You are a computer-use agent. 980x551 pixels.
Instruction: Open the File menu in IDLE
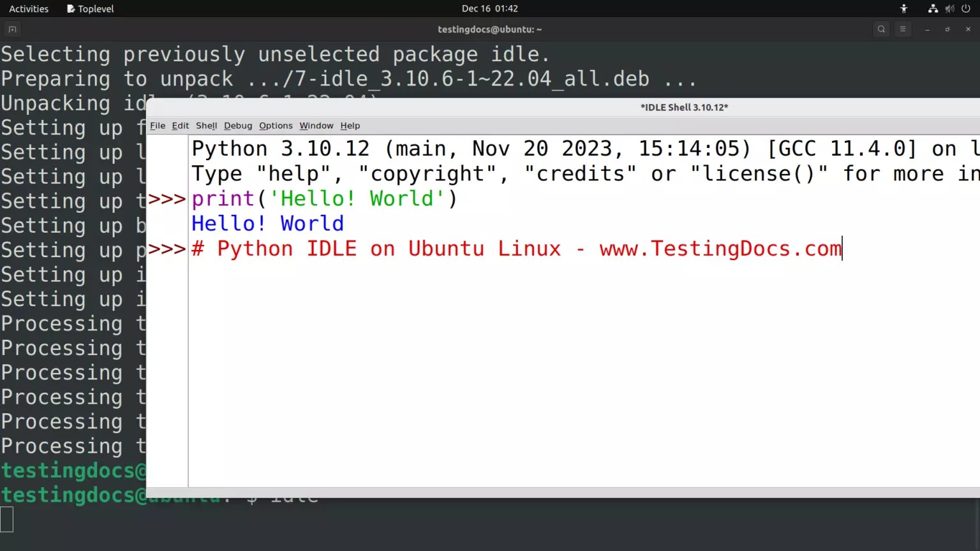[x=158, y=126]
